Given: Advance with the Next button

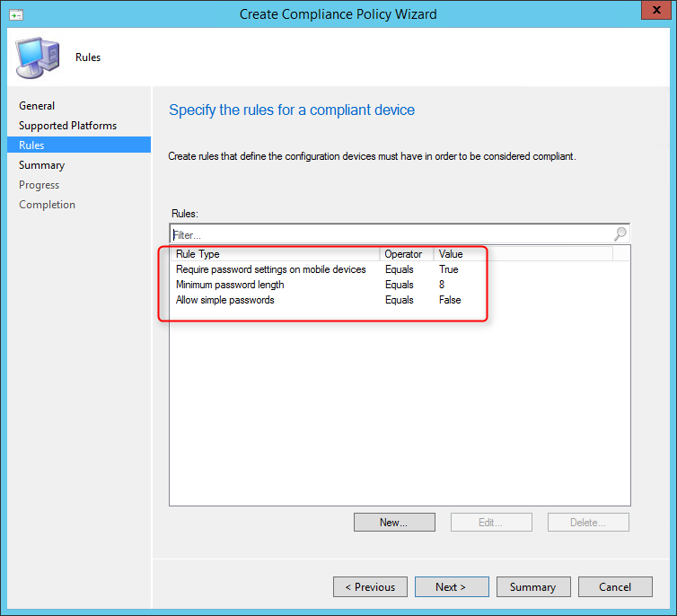Looking at the screenshot, I should point(452,587).
